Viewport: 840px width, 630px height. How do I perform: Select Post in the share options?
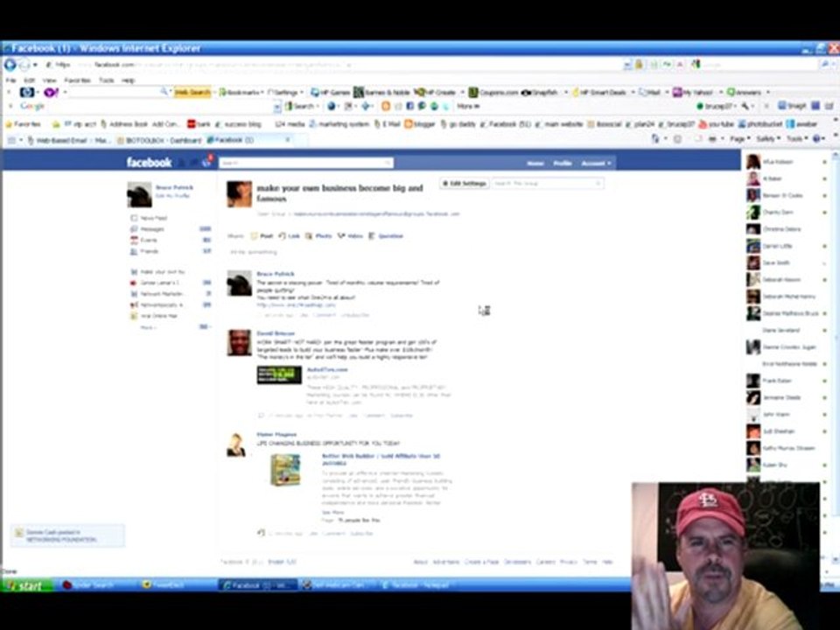[262, 235]
